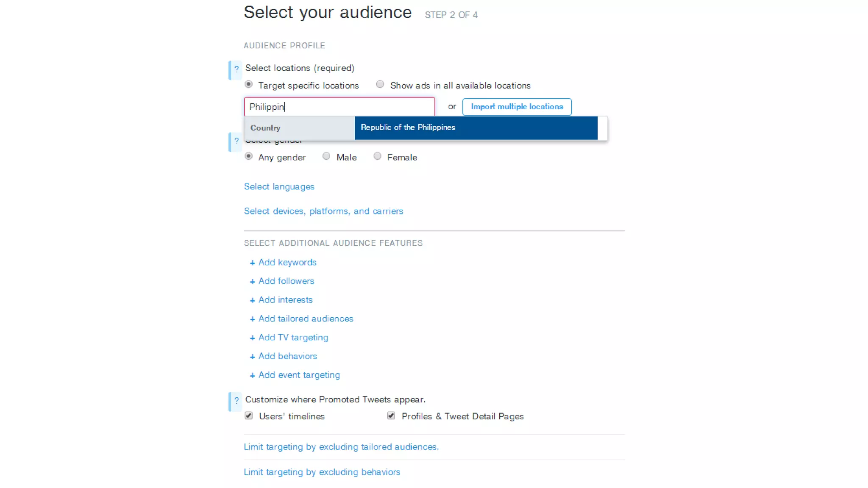Expand the Select languages section
The width and height of the screenshot is (868, 488).
(x=279, y=187)
